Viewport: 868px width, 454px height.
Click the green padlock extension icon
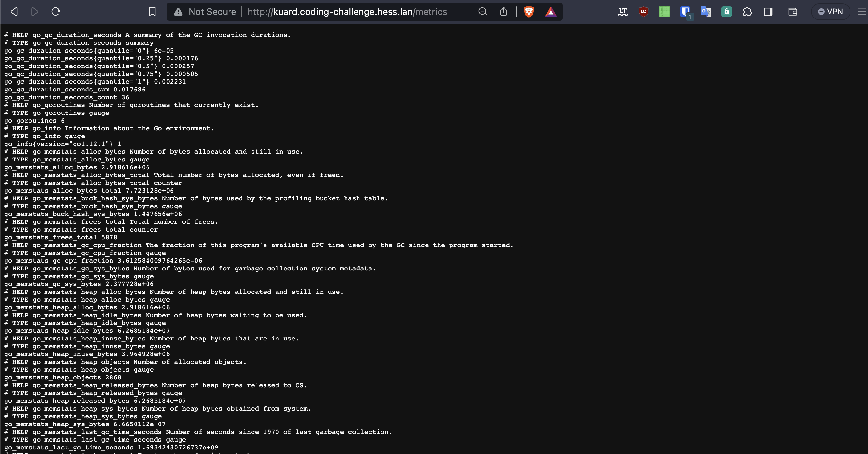pos(726,12)
